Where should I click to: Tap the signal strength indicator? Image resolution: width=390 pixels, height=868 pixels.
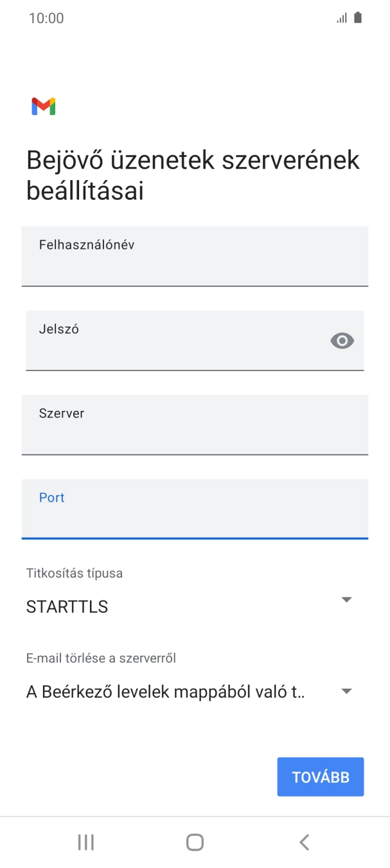[x=341, y=17]
